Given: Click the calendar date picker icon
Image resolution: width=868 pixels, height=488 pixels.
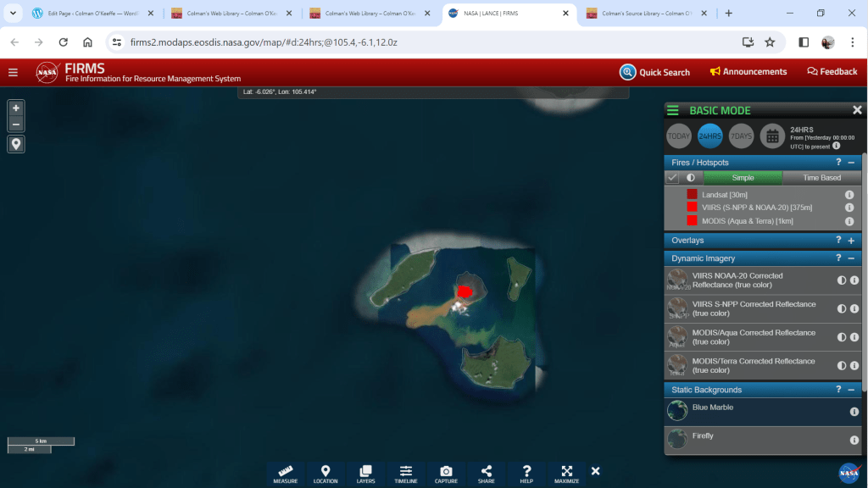Looking at the screenshot, I should point(771,136).
